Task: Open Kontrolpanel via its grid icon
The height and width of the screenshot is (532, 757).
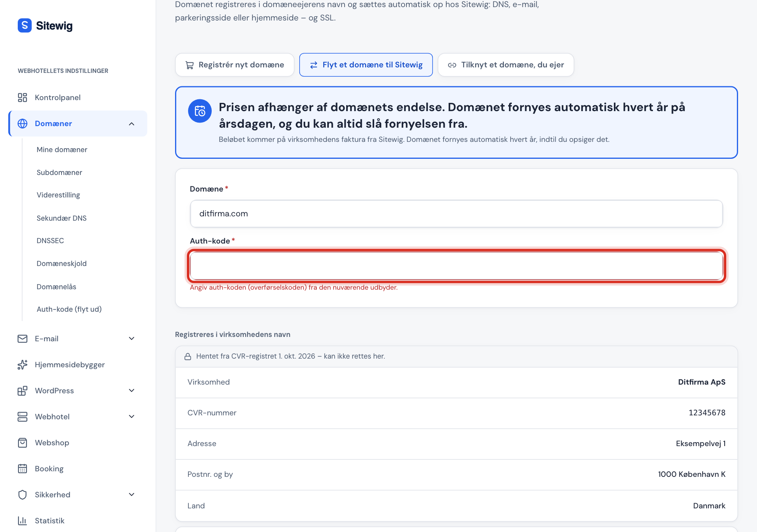Action: tap(22, 97)
